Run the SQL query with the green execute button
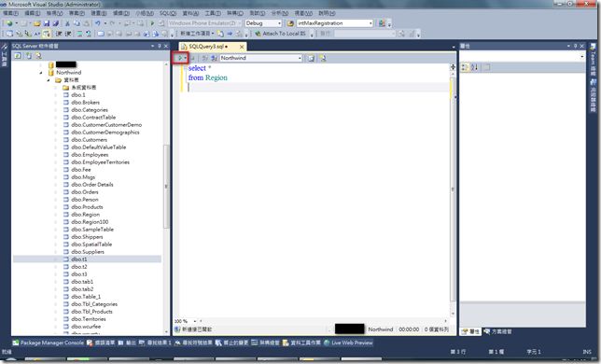This screenshot has height=364, width=601. (x=179, y=58)
